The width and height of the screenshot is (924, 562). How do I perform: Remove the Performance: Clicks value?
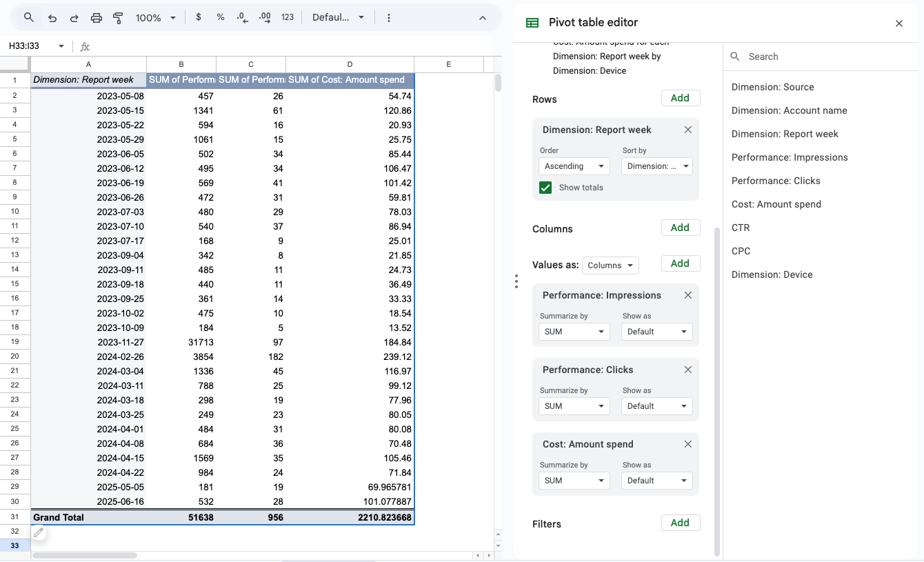687,370
